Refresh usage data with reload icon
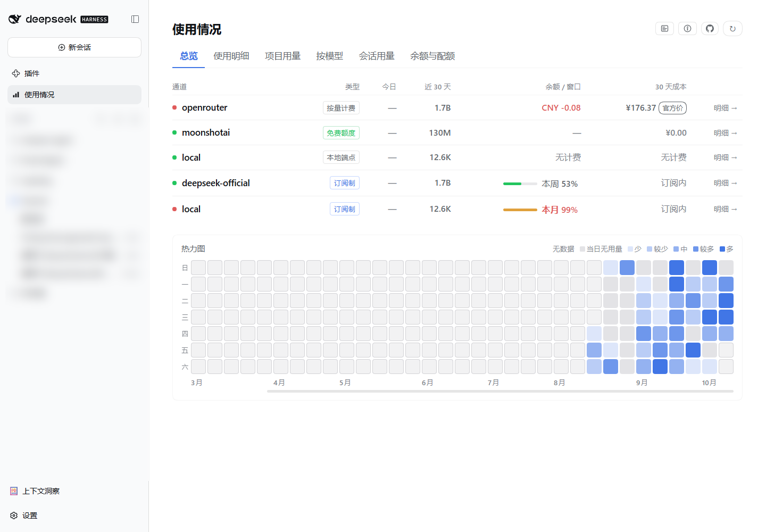This screenshot has width=766, height=532. click(x=732, y=29)
